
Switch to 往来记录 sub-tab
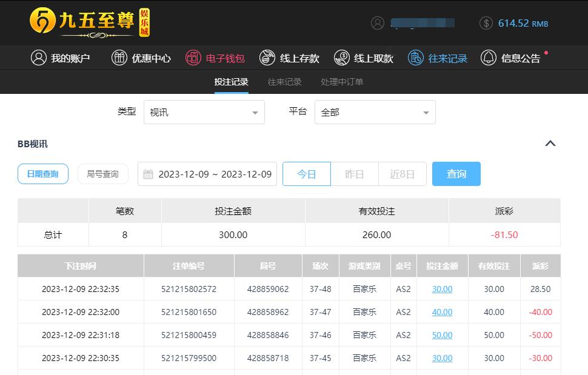coord(285,82)
